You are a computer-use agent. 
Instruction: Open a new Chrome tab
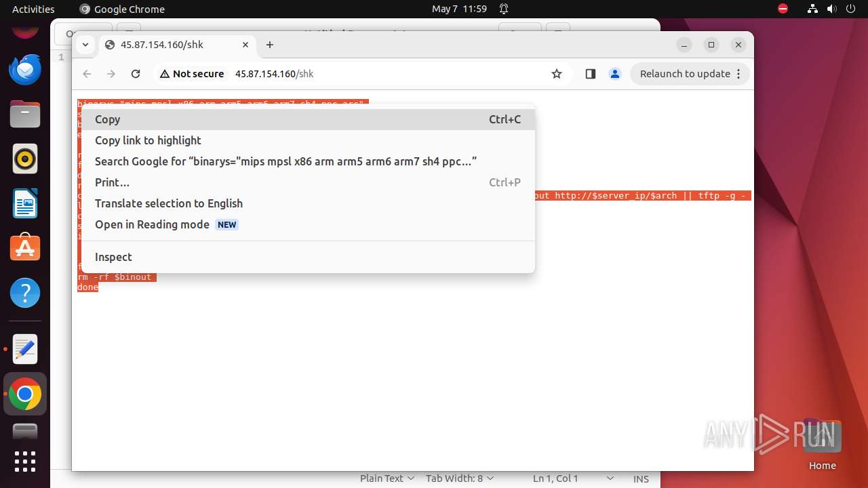(x=270, y=45)
